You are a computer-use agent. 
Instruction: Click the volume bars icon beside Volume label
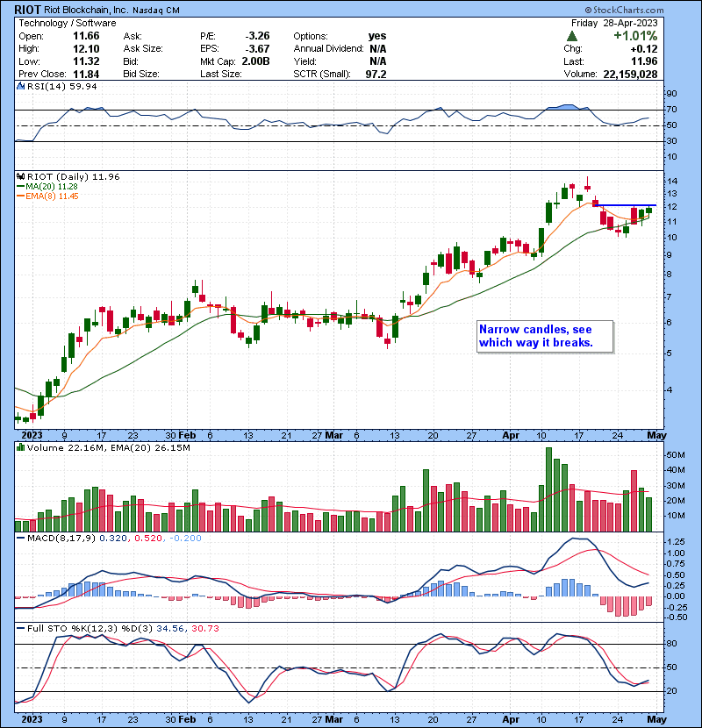point(20,447)
